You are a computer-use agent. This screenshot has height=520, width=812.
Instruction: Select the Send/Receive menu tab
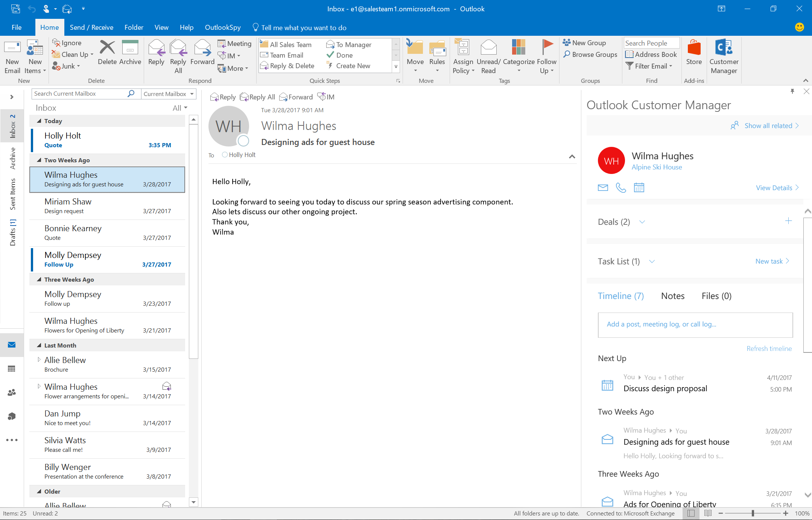point(91,27)
